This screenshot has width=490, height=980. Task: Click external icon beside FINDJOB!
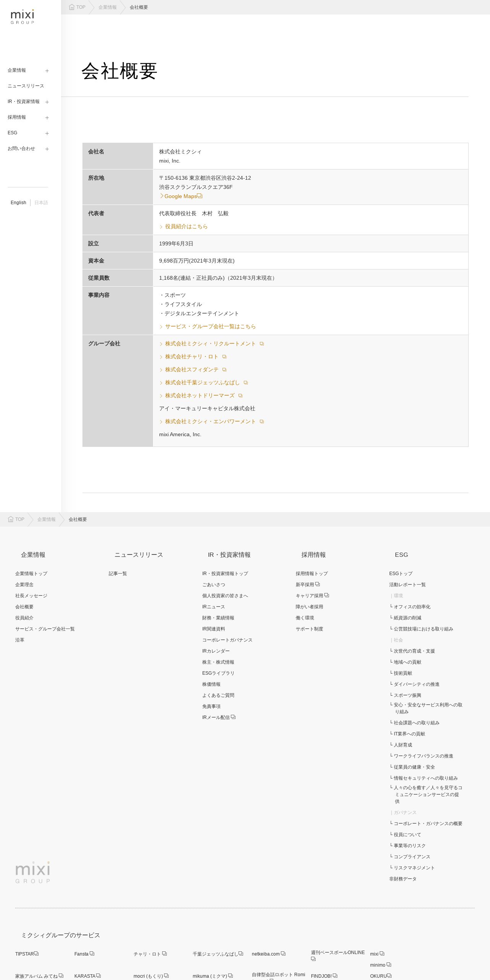pyautogui.click(x=335, y=976)
